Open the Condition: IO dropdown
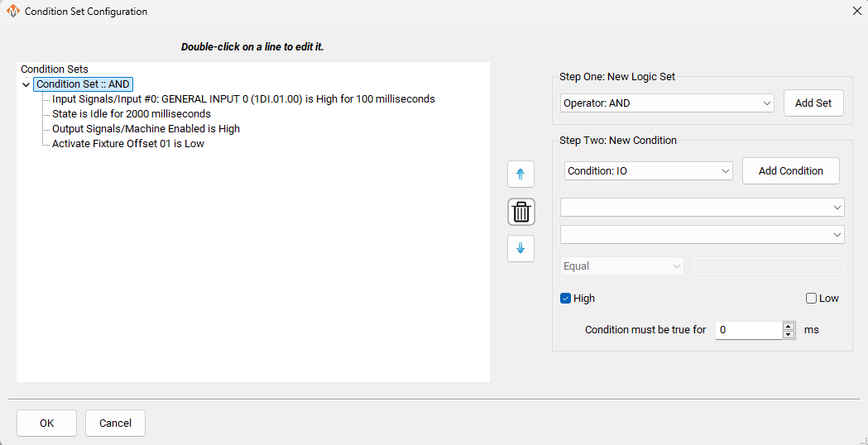 tap(648, 171)
